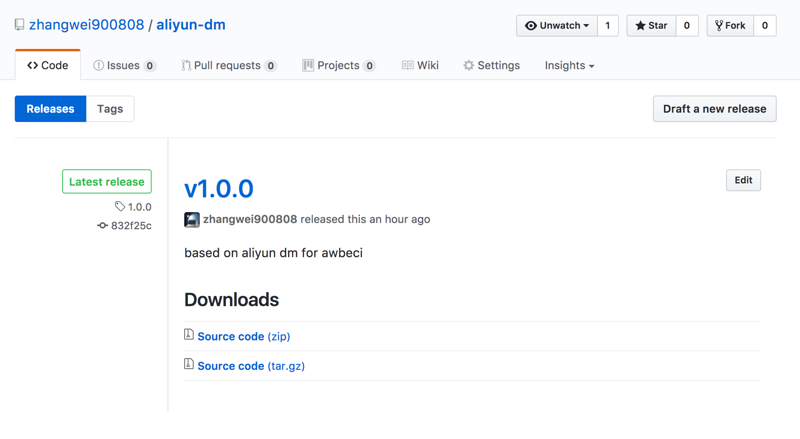Switch to Tags view
This screenshot has height=439, width=800.
click(x=110, y=109)
